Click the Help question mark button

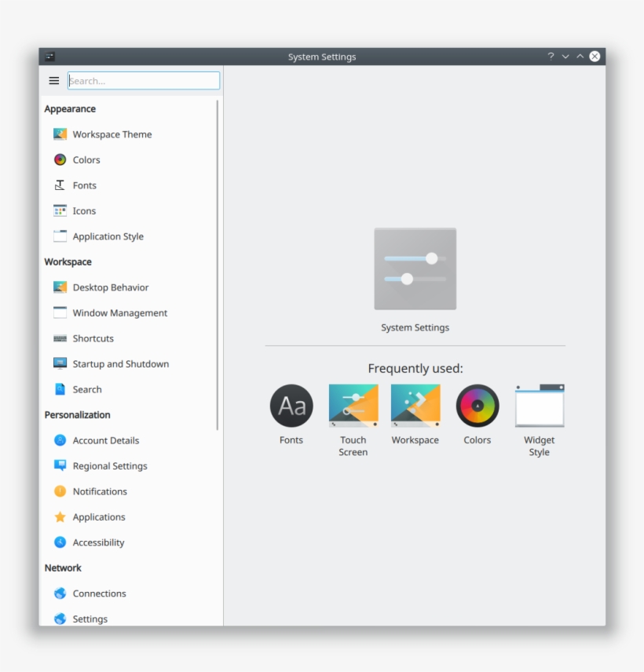click(x=550, y=57)
